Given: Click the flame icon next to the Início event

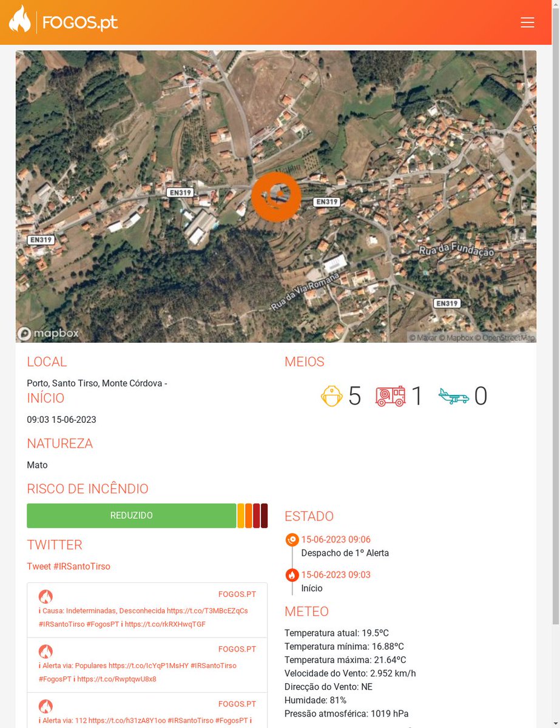Looking at the screenshot, I should point(291,575).
